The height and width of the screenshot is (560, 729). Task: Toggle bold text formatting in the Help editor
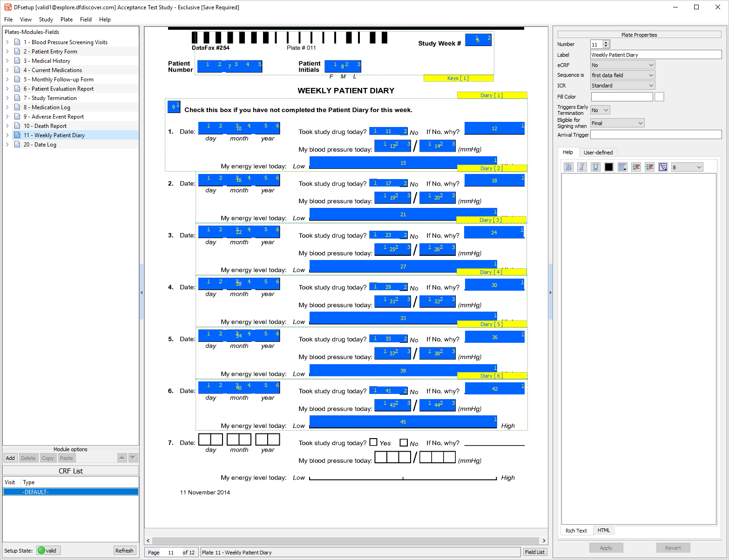(x=568, y=167)
